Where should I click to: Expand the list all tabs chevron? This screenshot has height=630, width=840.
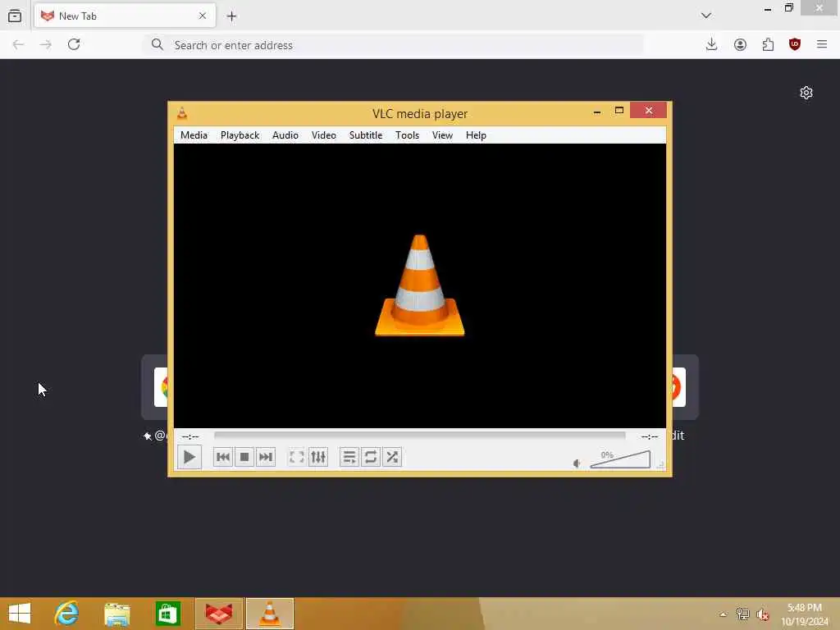(x=706, y=16)
